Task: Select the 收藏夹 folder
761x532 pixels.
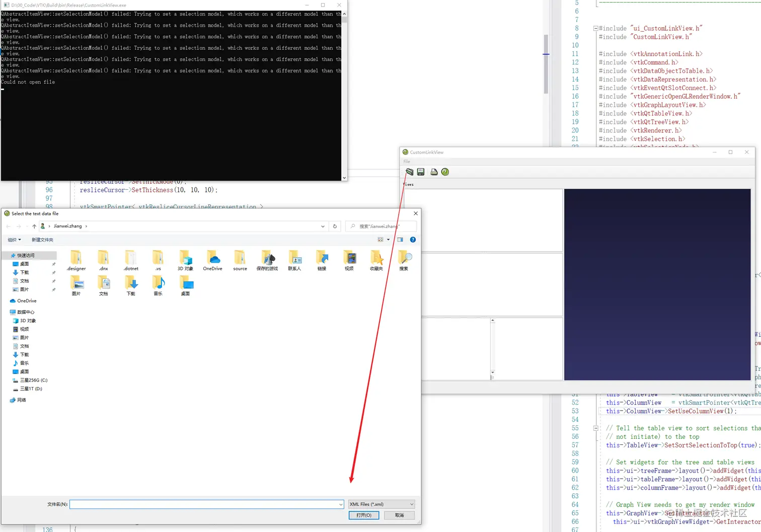Action: pos(376,261)
